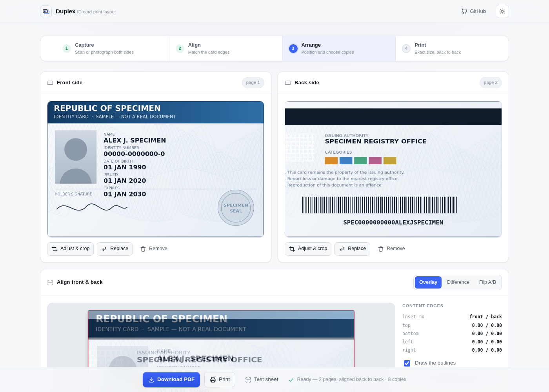Switch to Difference view mode

pos(458,282)
